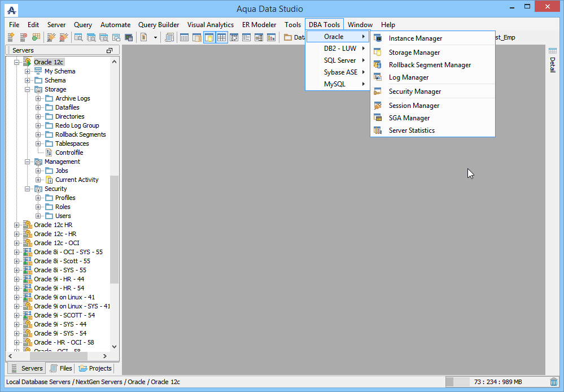This screenshot has width=564, height=392.
Task: Open the Detail side panel tab
Action: pos(553,60)
